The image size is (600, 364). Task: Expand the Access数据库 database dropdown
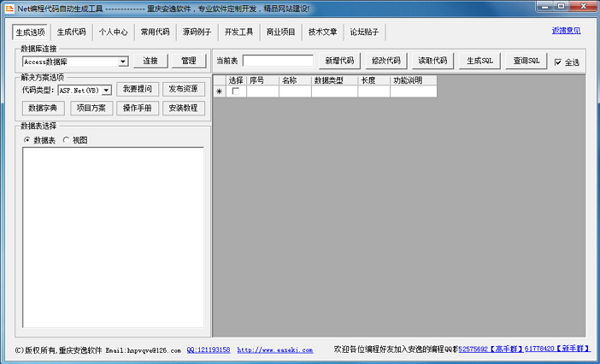123,62
